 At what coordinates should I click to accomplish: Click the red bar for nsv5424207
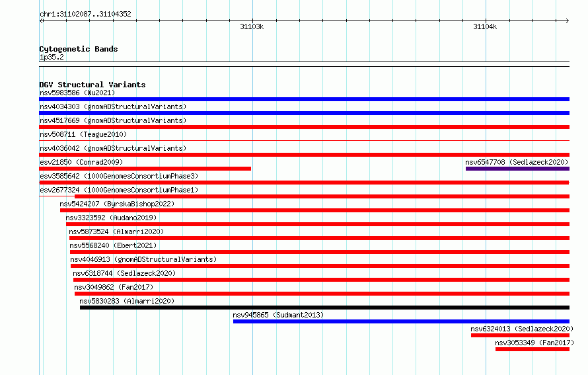coord(314,210)
